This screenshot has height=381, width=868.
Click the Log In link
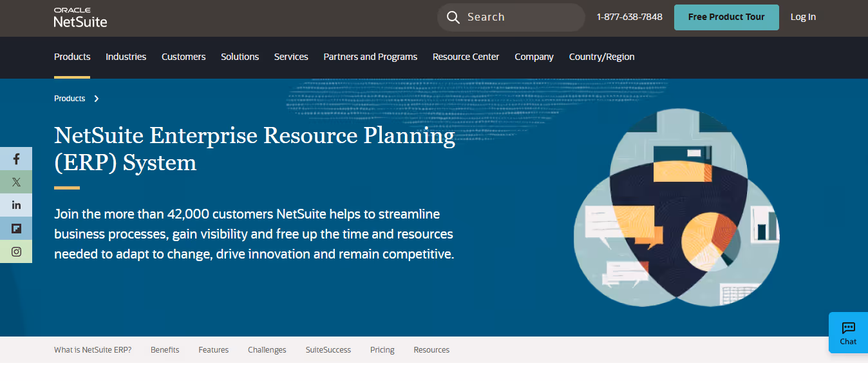(x=803, y=17)
